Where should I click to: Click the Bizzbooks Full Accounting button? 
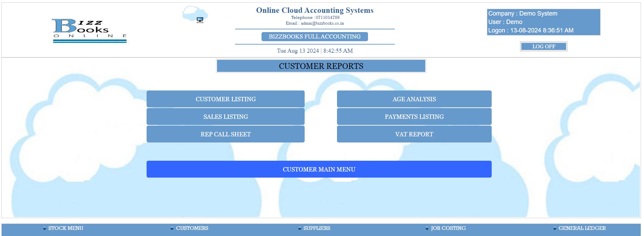point(314,36)
